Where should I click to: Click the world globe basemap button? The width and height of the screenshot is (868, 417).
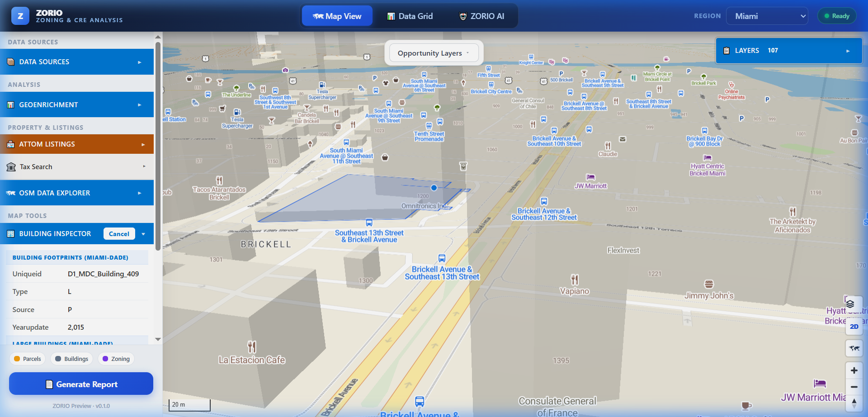click(854, 348)
